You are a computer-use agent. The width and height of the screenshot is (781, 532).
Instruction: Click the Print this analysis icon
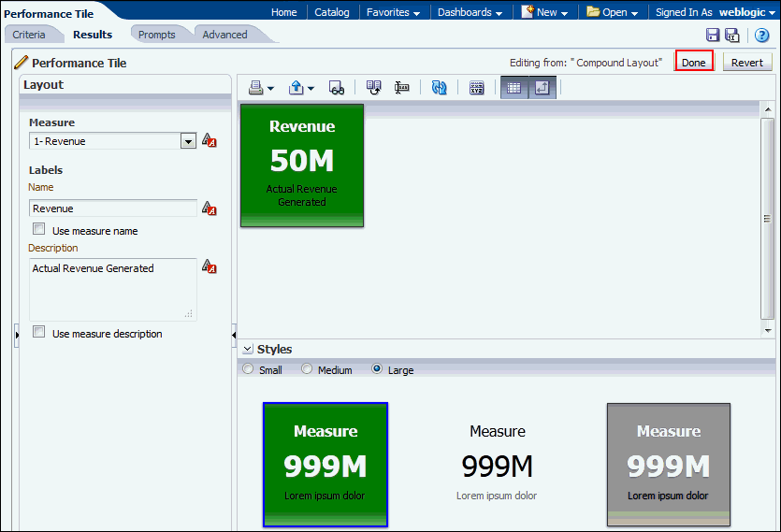click(256, 88)
